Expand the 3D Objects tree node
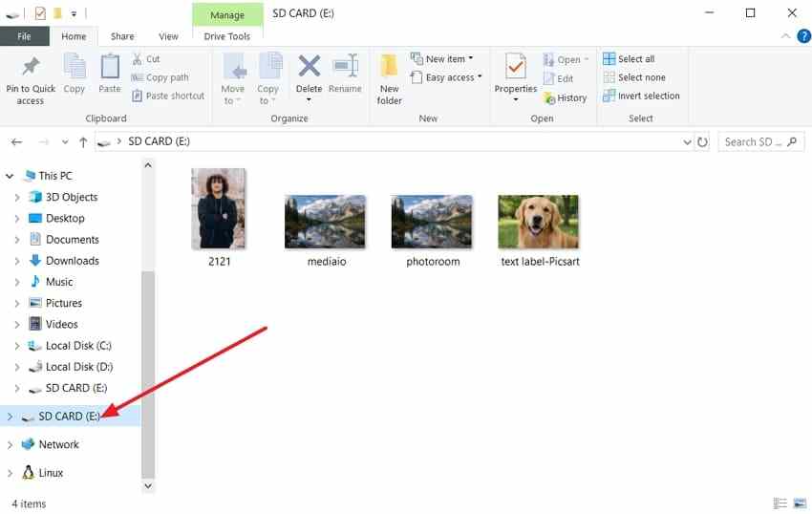This screenshot has height=514, width=812. click(x=16, y=198)
